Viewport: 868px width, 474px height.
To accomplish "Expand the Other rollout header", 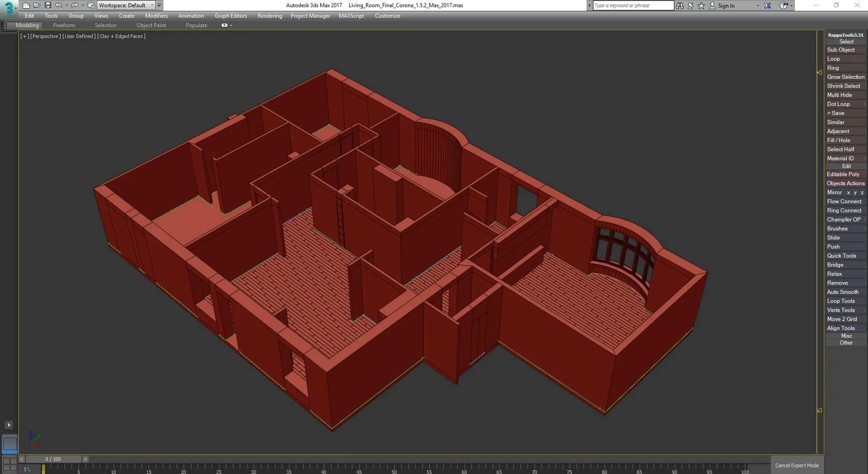I will pyautogui.click(x=846, y=343).
